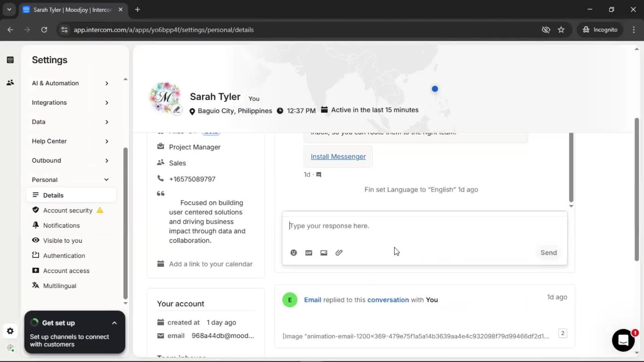The width and height of the screenshot is (644, 362).
Task: Go back to the previous page
Action: (10, 30)
